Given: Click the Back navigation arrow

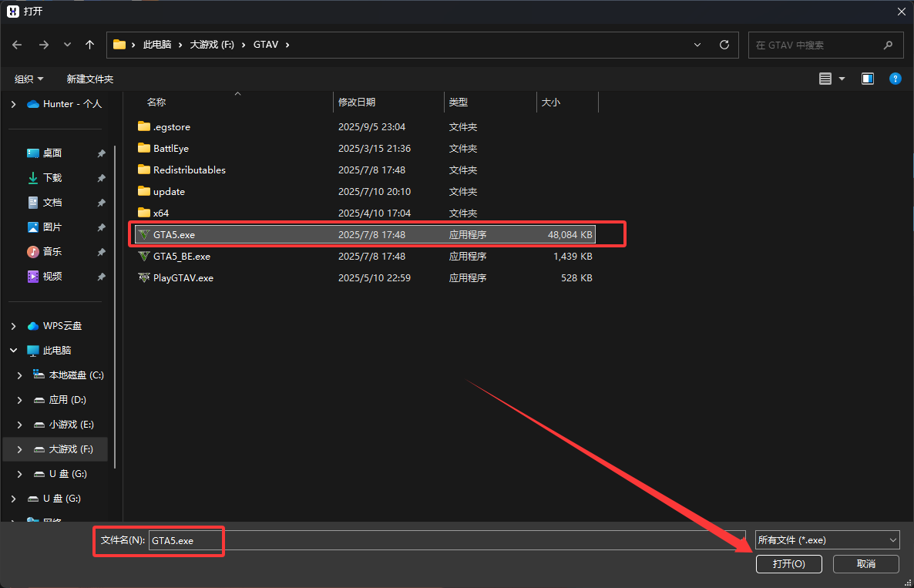Looking at the screenshot, I should click(17, 45).
